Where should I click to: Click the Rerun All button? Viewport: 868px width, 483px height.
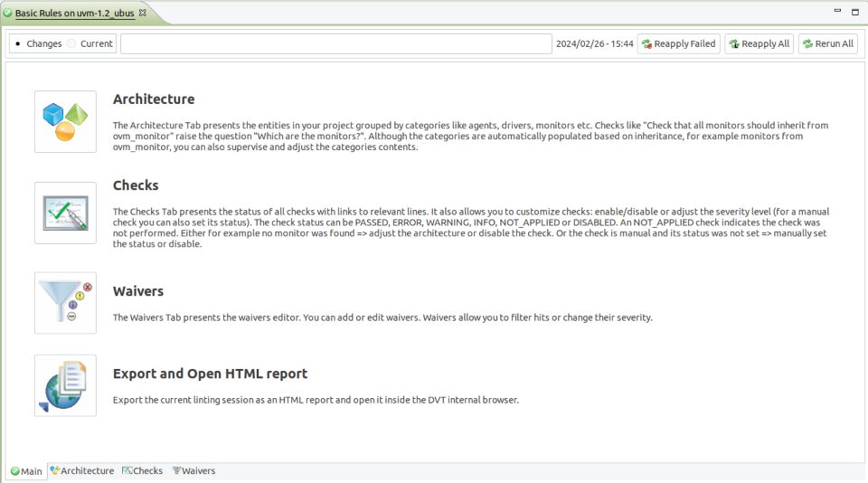(x=828, y=43)
